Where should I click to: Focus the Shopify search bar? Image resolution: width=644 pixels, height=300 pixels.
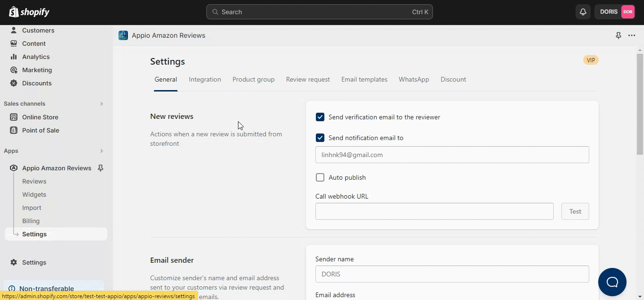319,12
